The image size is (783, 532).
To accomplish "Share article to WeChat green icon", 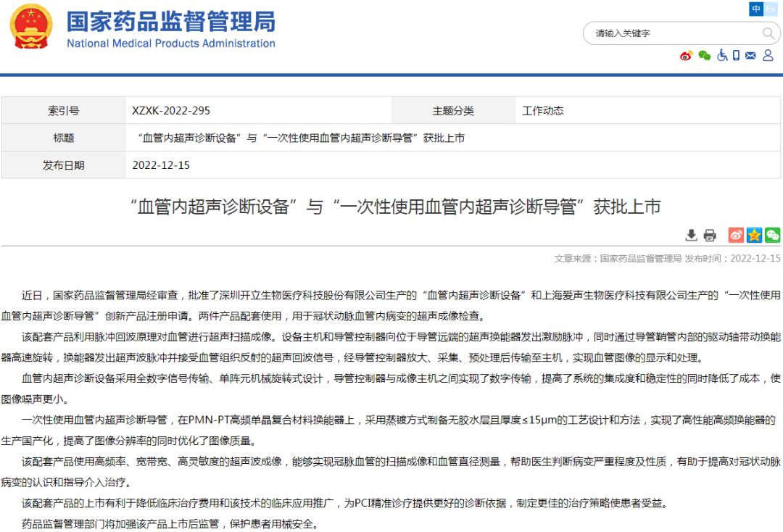I will pyautogui.click(x=773, y=235).
